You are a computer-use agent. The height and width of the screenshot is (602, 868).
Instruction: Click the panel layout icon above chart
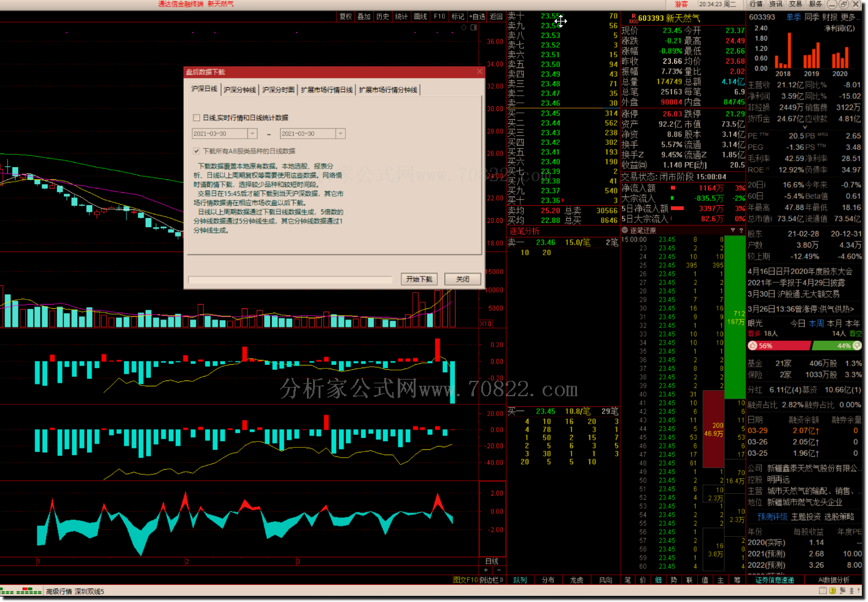point(474,28)
